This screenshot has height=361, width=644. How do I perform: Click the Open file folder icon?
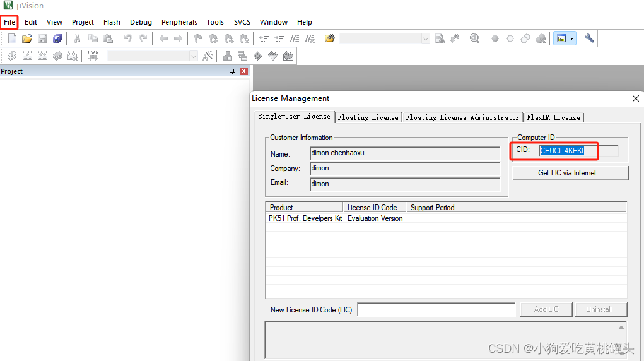[x=27, y=38]
